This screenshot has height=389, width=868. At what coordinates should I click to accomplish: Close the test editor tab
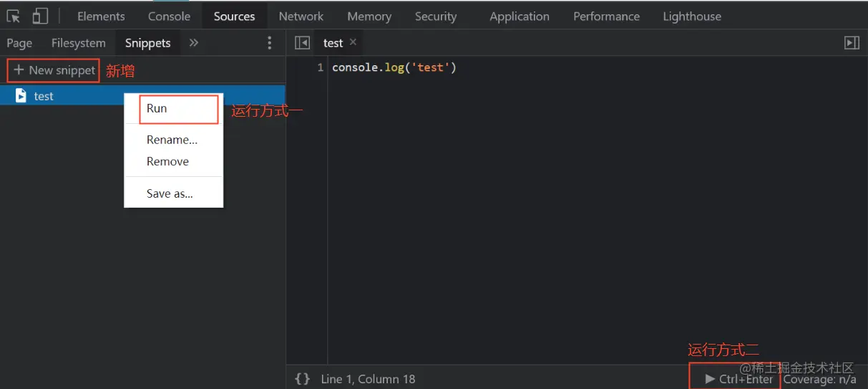[353, 42]
